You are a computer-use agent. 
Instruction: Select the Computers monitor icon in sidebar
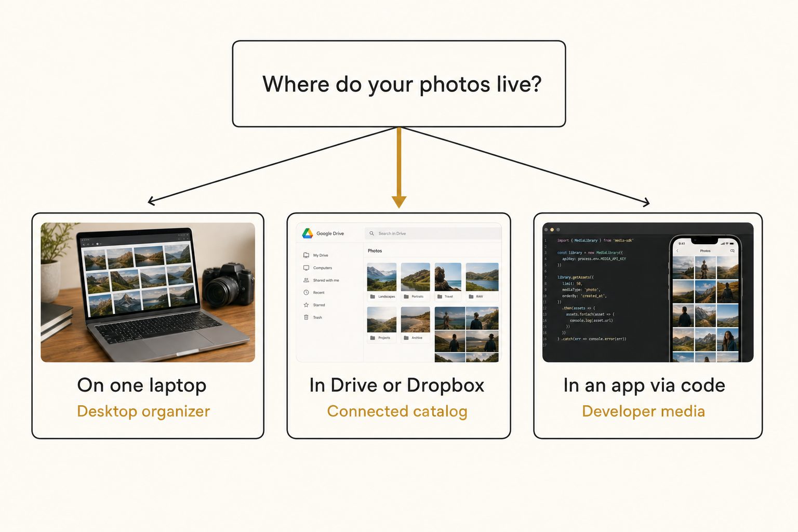click(x=306, y=268)
